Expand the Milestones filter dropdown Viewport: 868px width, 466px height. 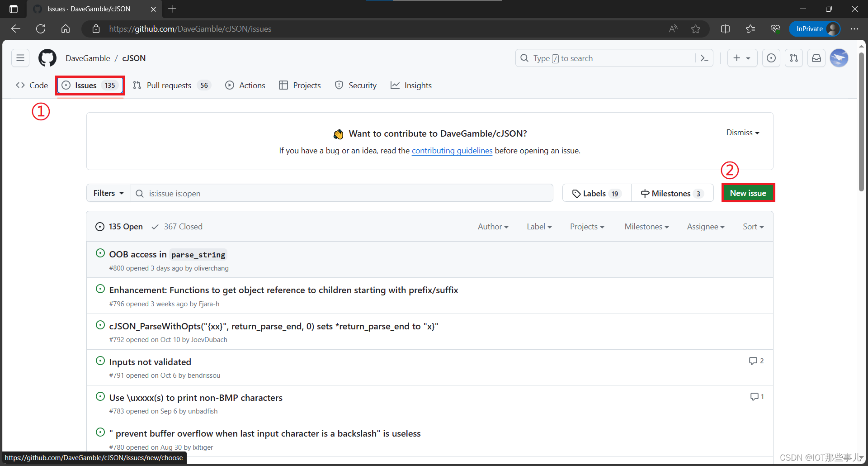(646, 227)
